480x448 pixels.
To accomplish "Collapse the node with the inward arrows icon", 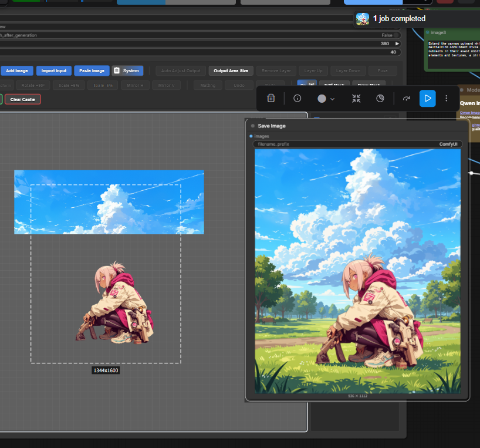I will click(x=356, y=99).
